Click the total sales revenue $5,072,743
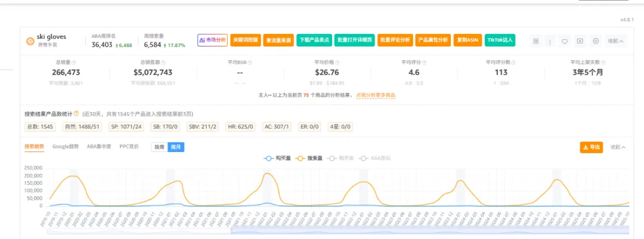644x239 pixels. coord(153,73)
